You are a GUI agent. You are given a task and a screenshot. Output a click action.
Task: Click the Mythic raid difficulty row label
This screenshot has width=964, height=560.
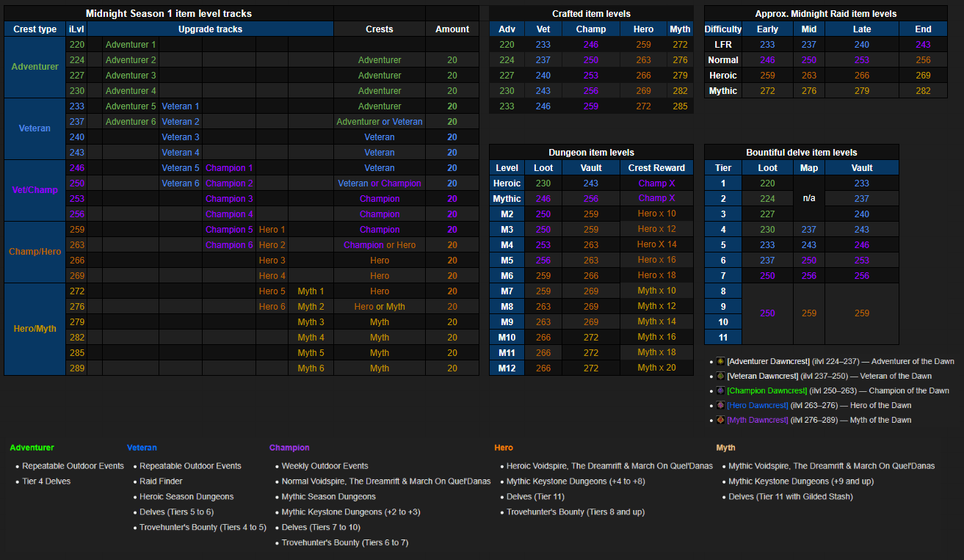722,91
